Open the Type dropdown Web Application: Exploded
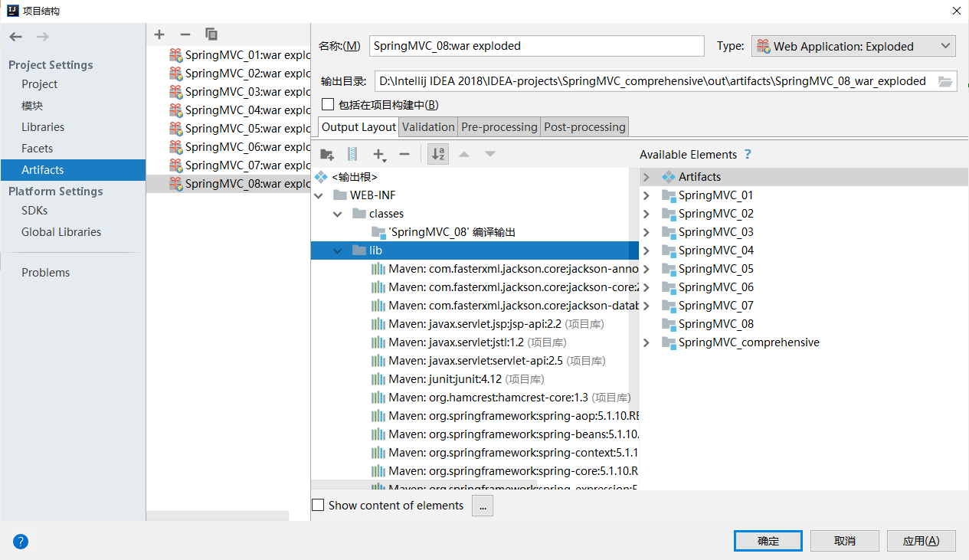 pyautogui.click(x=853, y=46)
